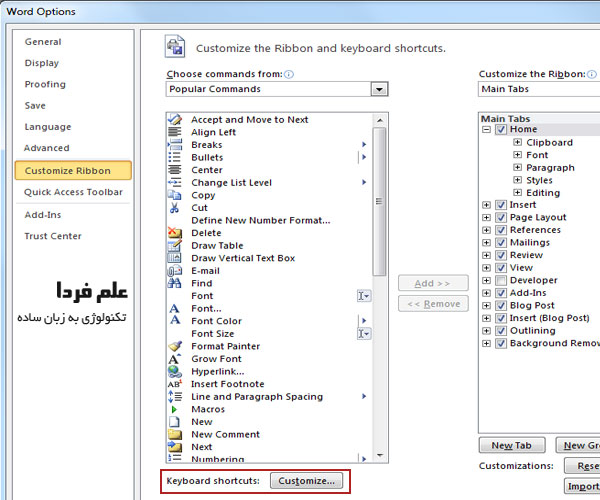
Task: Select the Macros play icon
Action: [174, 409]
